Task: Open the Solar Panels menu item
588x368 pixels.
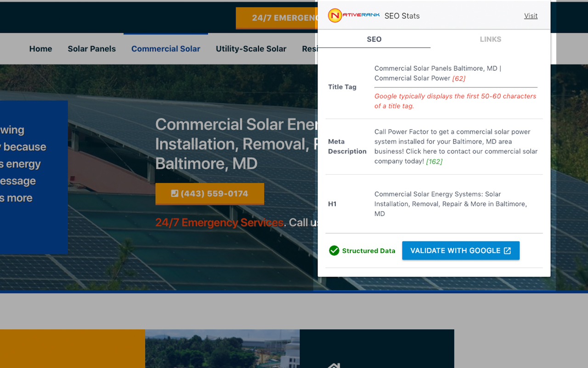Action: click(x=92, y=49)
